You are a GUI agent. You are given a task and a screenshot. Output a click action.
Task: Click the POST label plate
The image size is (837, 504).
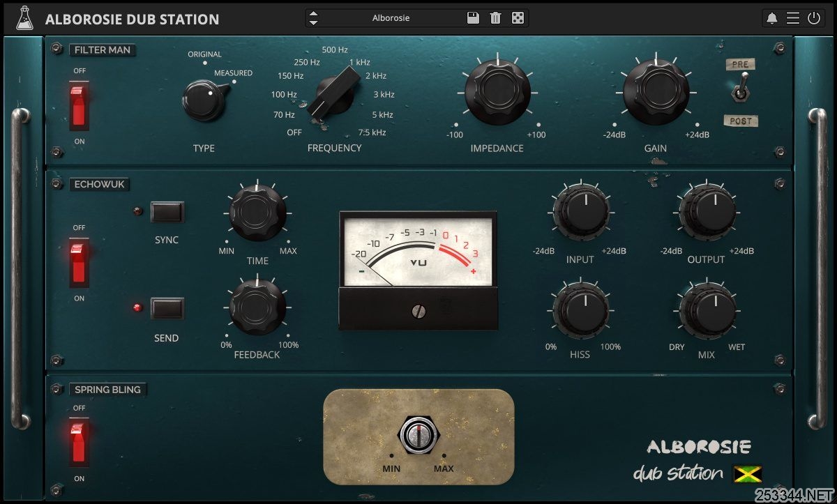741,121
